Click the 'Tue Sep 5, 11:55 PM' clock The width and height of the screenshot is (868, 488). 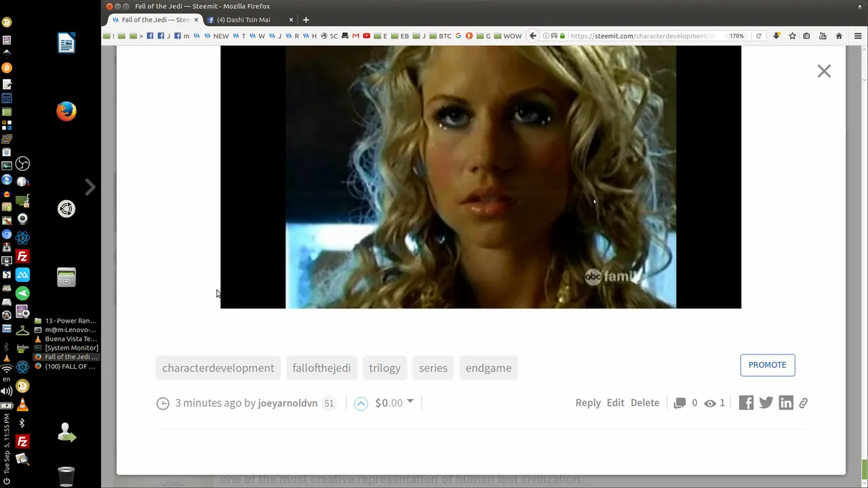coord(7,443)
